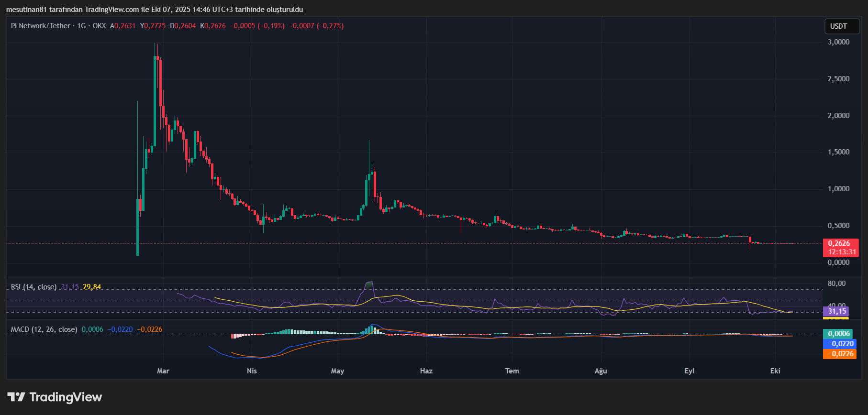Click the TradingView wordmark text
868x415 pixels.
66,397
